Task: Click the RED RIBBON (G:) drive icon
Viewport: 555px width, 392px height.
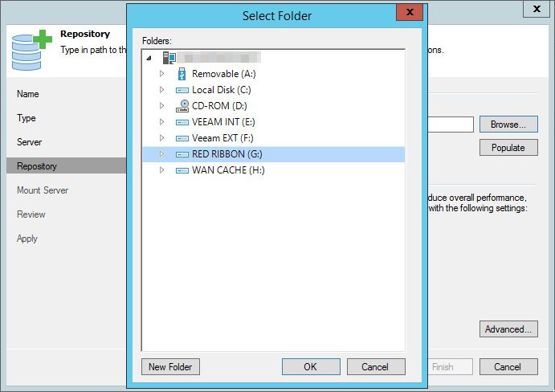Action: click(x=182, y=154)
